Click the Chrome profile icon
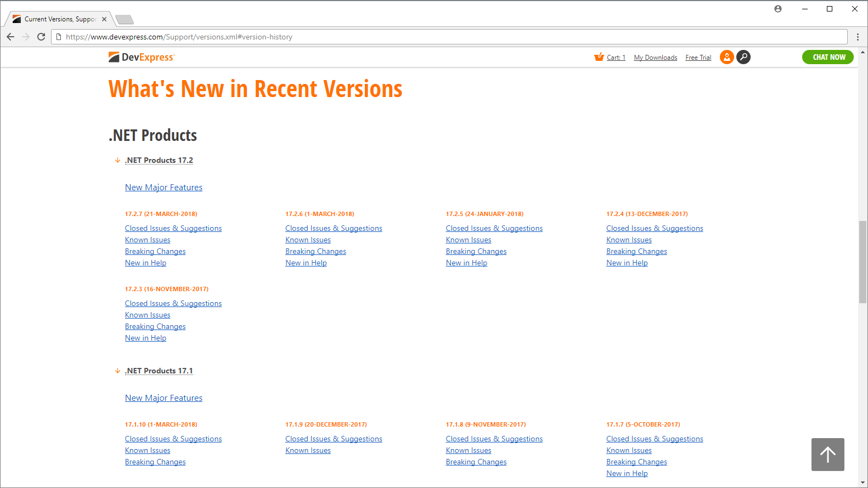 point(777,9)
